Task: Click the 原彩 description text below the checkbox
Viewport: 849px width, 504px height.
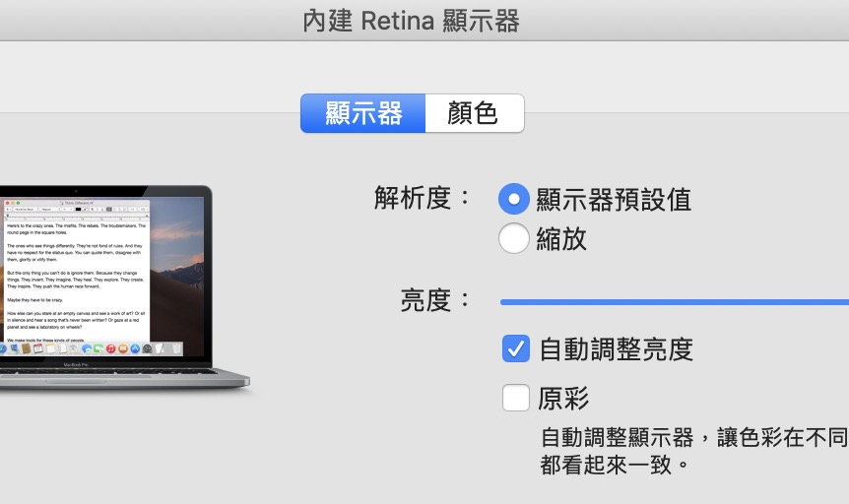Action: pos(689,449)
